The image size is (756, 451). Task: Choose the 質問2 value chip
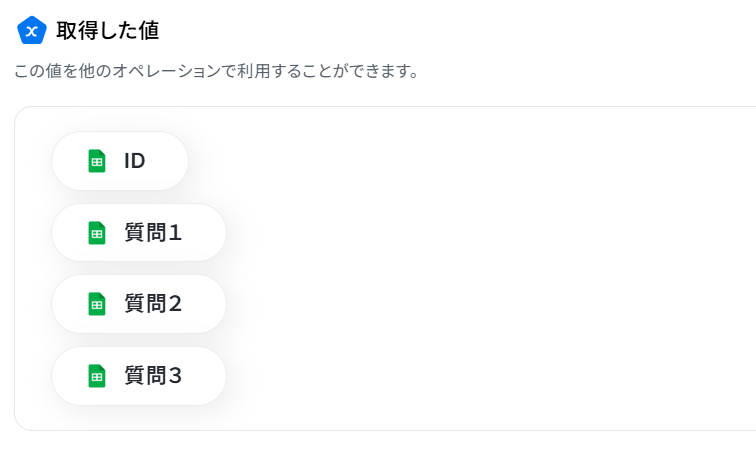(139, 304)
